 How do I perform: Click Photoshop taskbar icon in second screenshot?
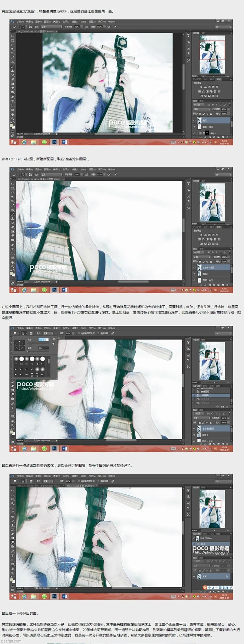pyautogui.click(x=55, y=290)
